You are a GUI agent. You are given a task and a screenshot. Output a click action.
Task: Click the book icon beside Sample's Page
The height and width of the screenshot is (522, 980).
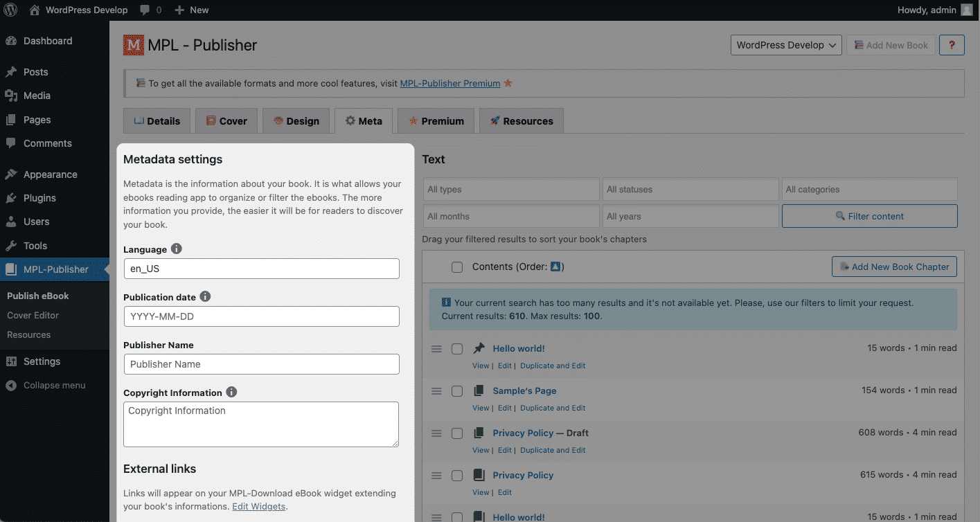(x=479, y=390)
